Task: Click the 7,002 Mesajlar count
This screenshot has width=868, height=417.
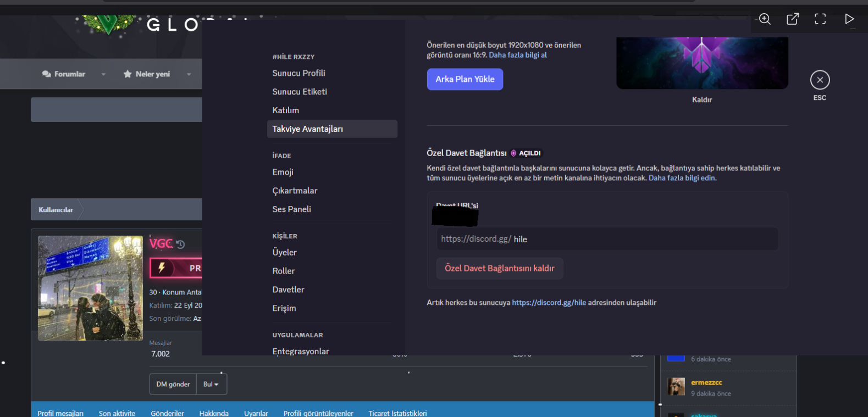Action: pos(161,354)
